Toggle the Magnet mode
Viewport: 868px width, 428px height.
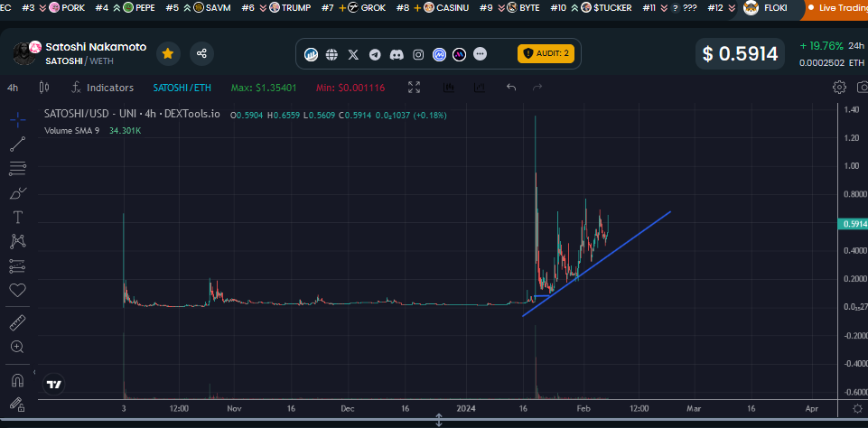click(18, 381)
